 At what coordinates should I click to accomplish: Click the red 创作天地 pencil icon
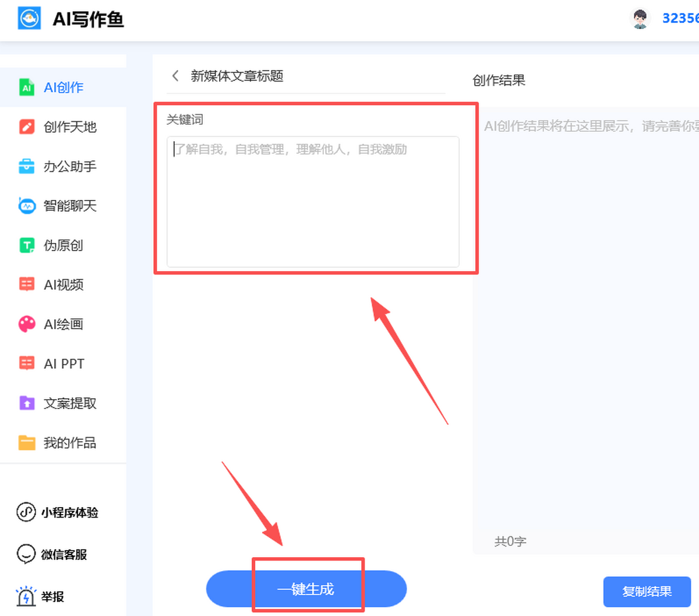click(x=27, y=127)
